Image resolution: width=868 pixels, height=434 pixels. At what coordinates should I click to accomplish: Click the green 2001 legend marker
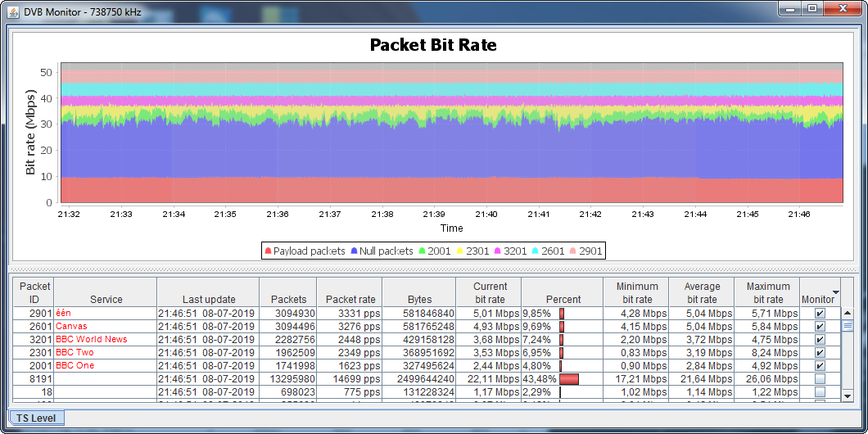point(421,251)
